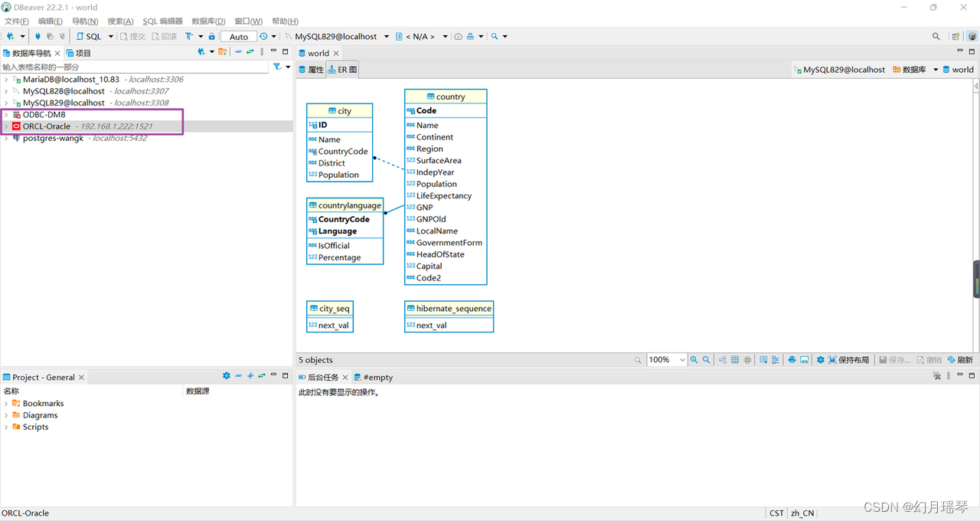Click the search magnifier in main toolbar
This screenshot has width=980, height=521.
(x=495, y=36)
